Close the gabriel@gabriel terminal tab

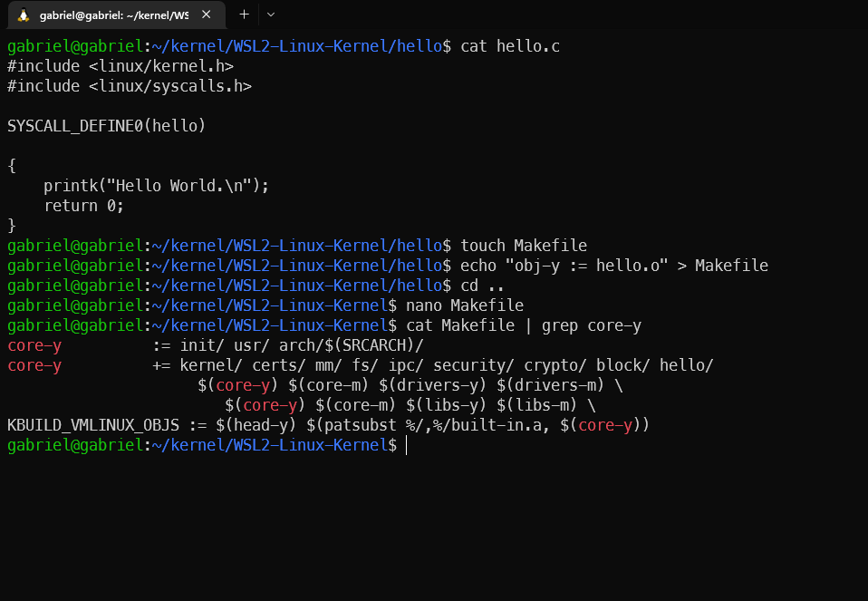[206, 15]
